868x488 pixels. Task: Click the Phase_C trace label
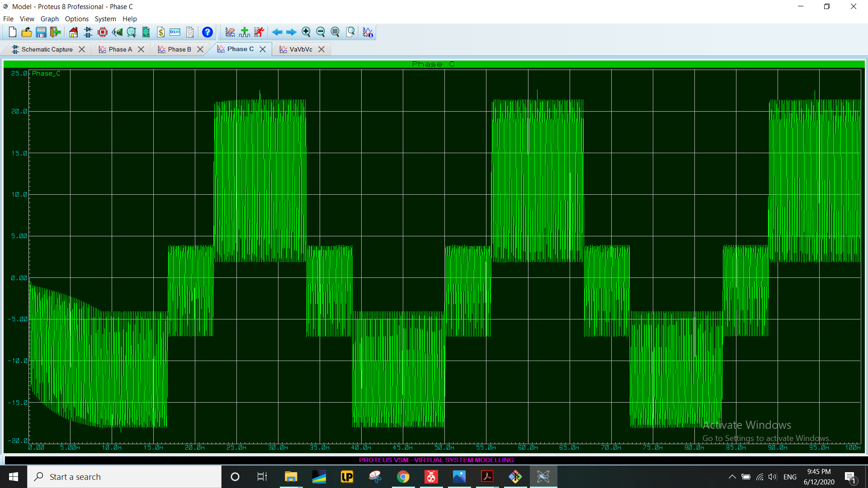pyautogui.click(x=46, y=73)
